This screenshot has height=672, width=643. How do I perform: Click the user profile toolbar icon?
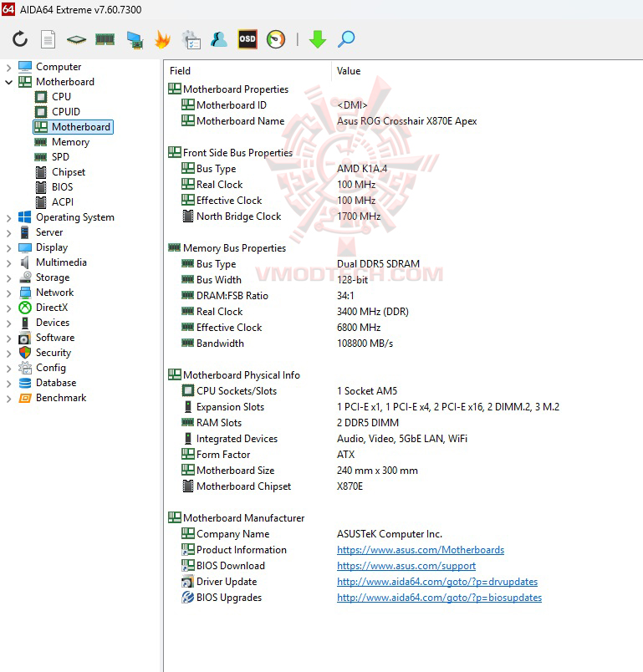(219, 39)
